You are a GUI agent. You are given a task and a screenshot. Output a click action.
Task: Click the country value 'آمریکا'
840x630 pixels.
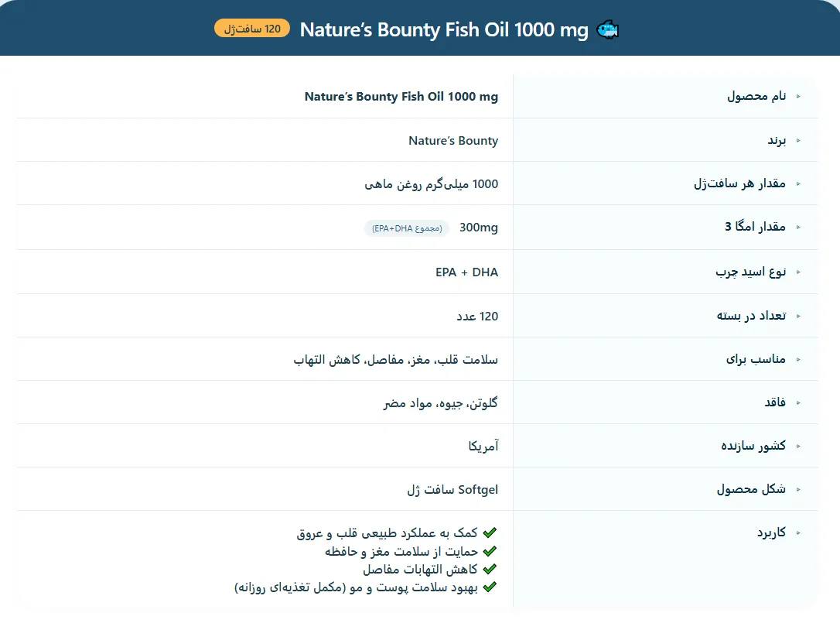[x=483, y=446]
